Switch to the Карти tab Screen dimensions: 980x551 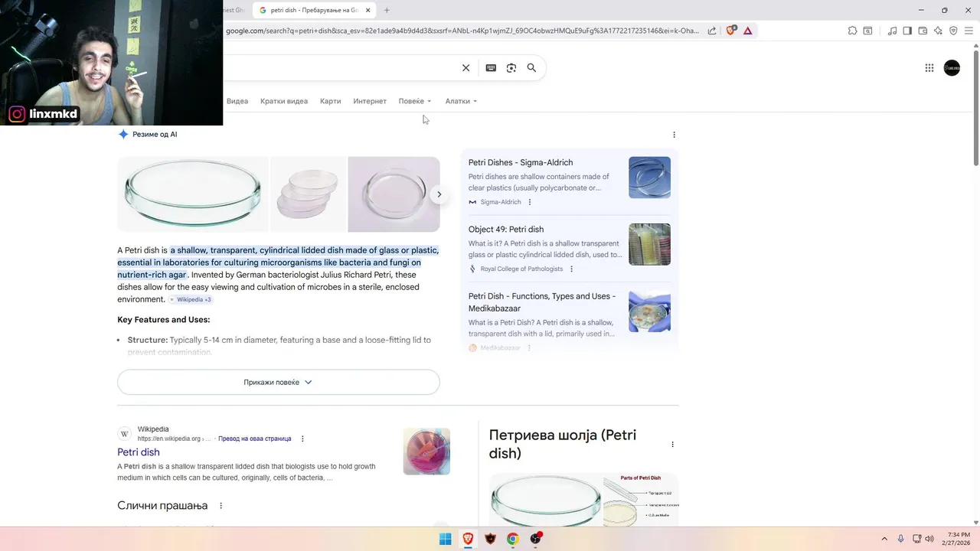point(331,101)
